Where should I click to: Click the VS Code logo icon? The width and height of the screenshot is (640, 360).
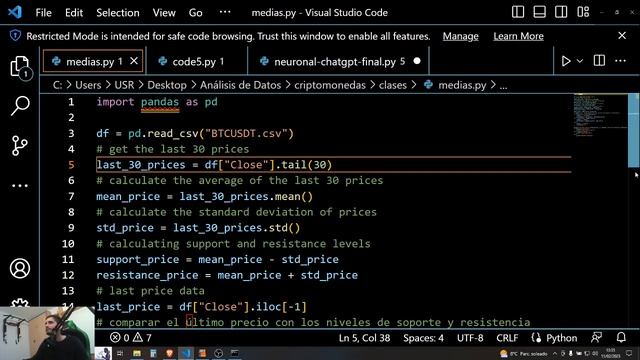tap(15, 12)
